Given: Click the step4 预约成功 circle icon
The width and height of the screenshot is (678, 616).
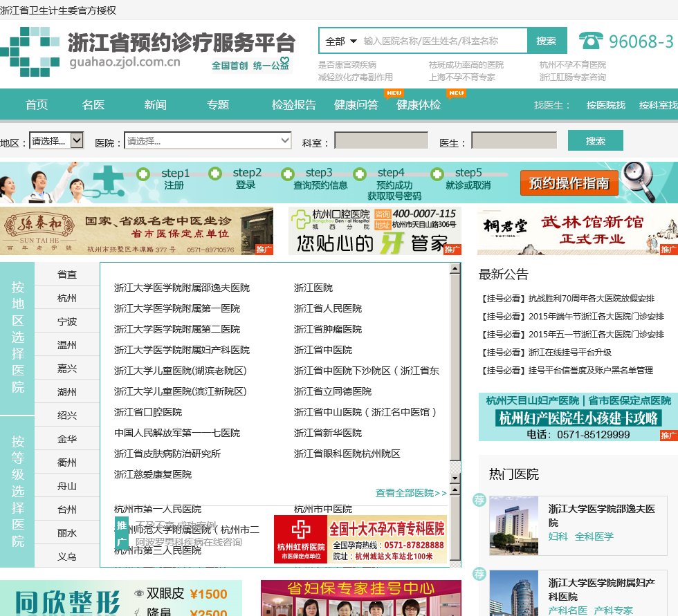Looking at the screenshot, I should (359, 174).
